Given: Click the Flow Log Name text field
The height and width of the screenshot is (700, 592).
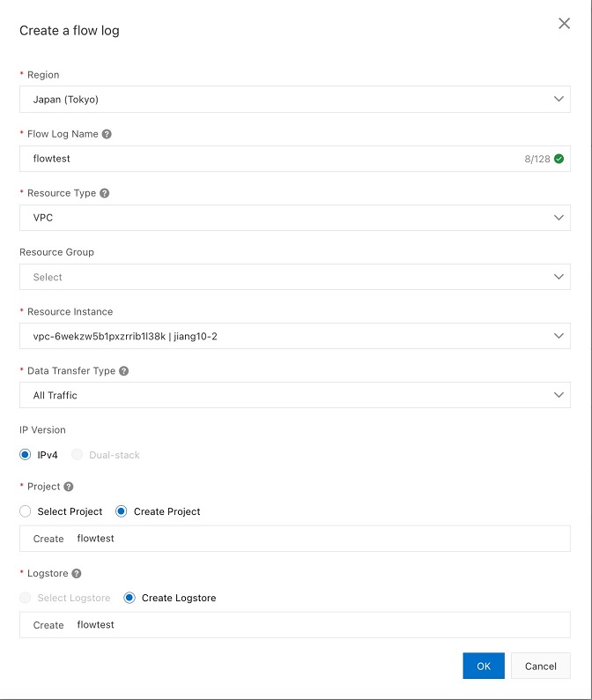Looking at the screenshot, I should pyautogui.click(x=264, y=159).
